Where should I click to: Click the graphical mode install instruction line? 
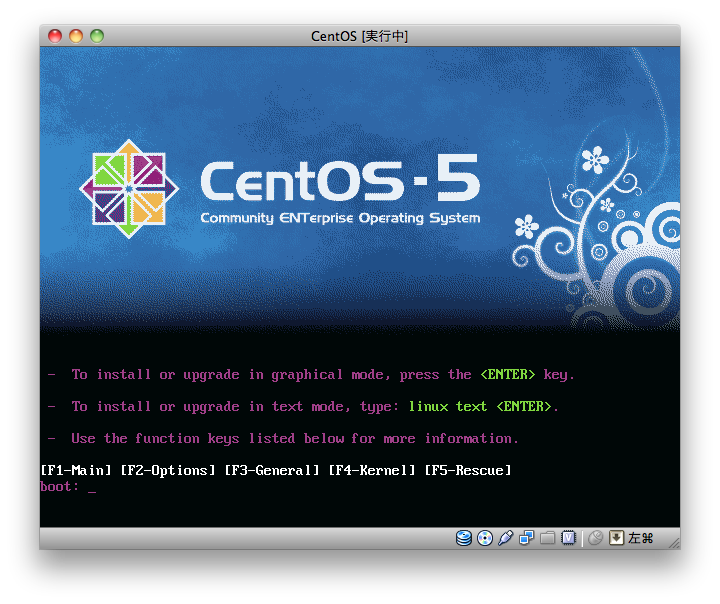click(311, 375)
